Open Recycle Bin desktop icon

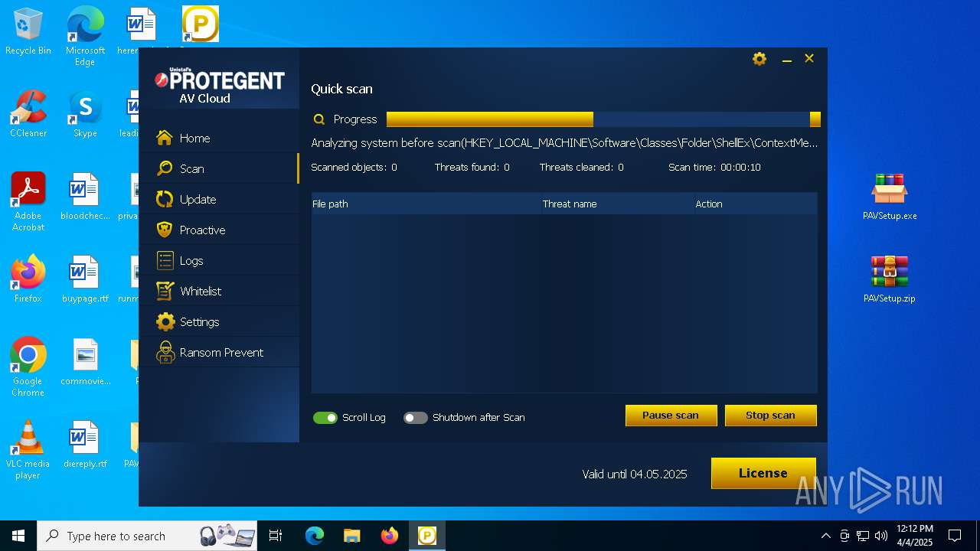[28, 32]
